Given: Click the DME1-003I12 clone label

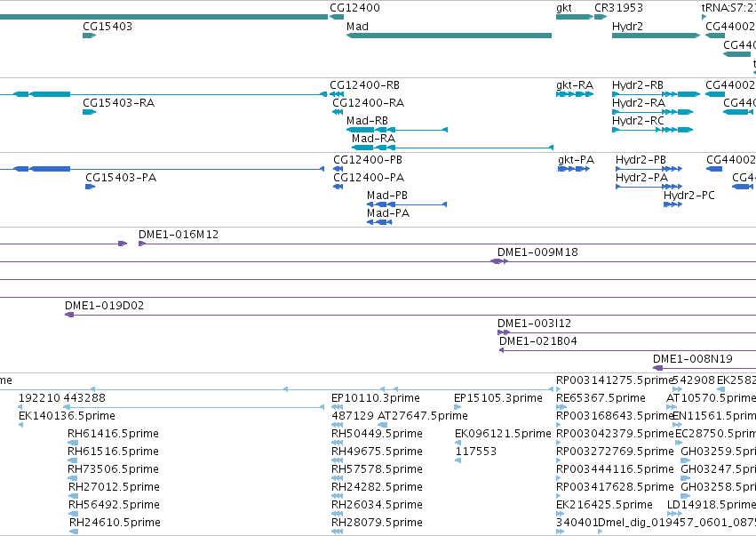Looking at the screenshot, I should (534, 324).
